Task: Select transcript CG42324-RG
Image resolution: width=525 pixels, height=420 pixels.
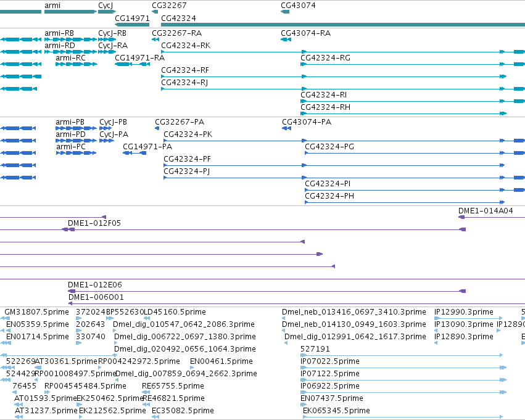Action: coord(326,58)
